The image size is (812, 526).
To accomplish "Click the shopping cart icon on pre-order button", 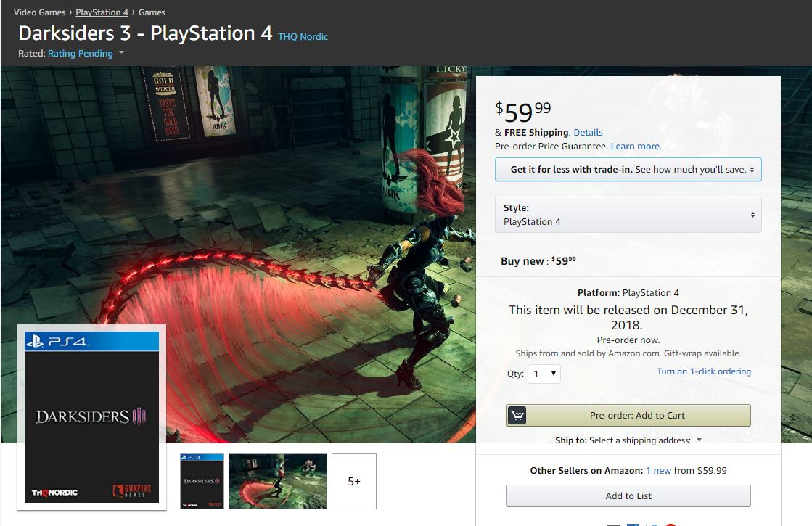I will [x=517, y=416].
